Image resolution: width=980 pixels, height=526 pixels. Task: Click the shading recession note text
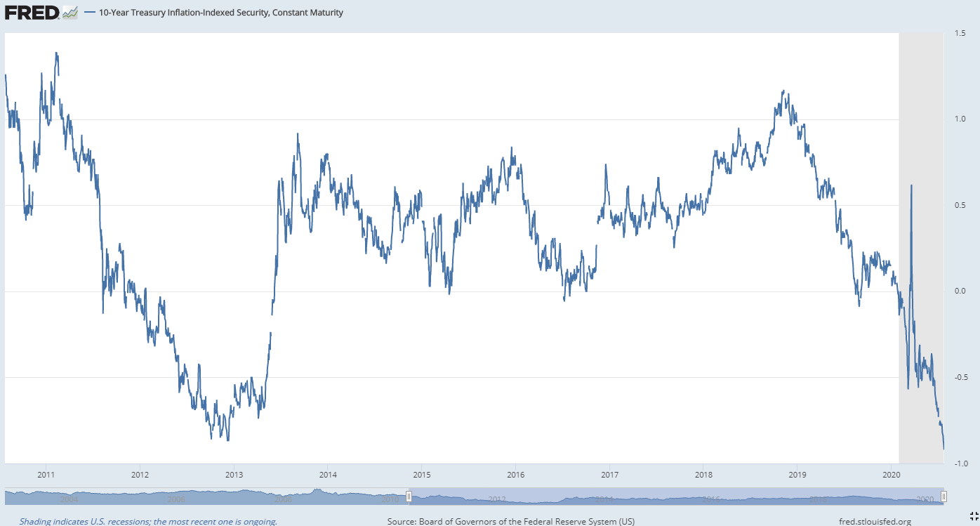click(148, 521)
